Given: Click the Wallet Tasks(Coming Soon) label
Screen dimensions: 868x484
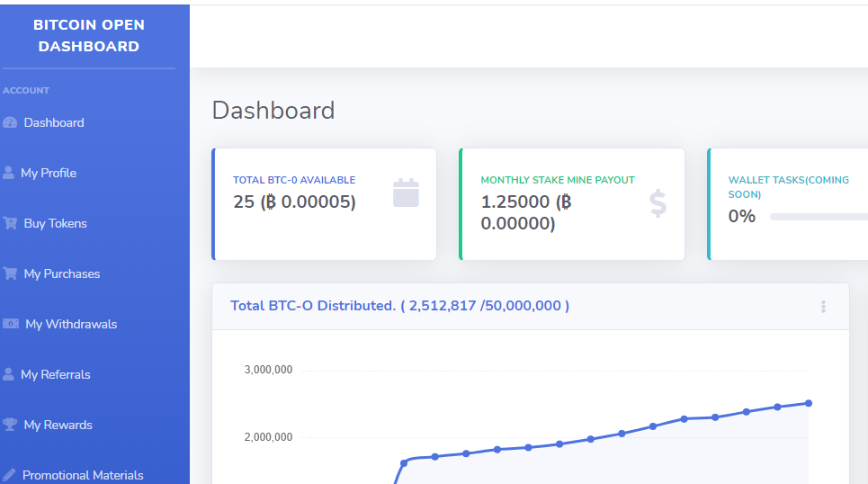Looking at the screenshot, I should tap(788, 187).
